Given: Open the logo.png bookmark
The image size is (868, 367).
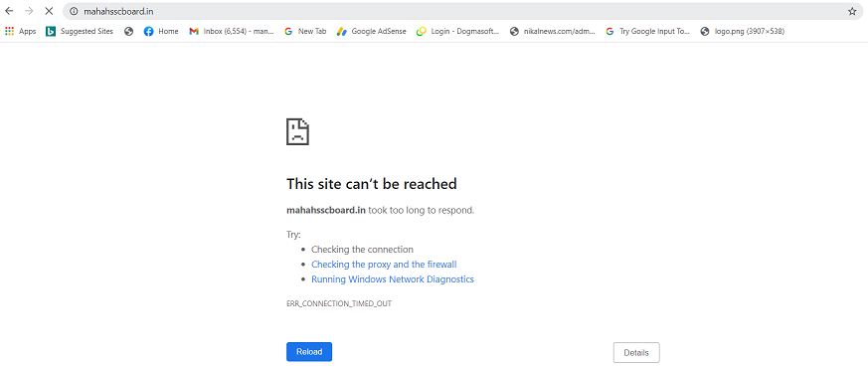Looking at the screenshot, I should pos(743,32).
